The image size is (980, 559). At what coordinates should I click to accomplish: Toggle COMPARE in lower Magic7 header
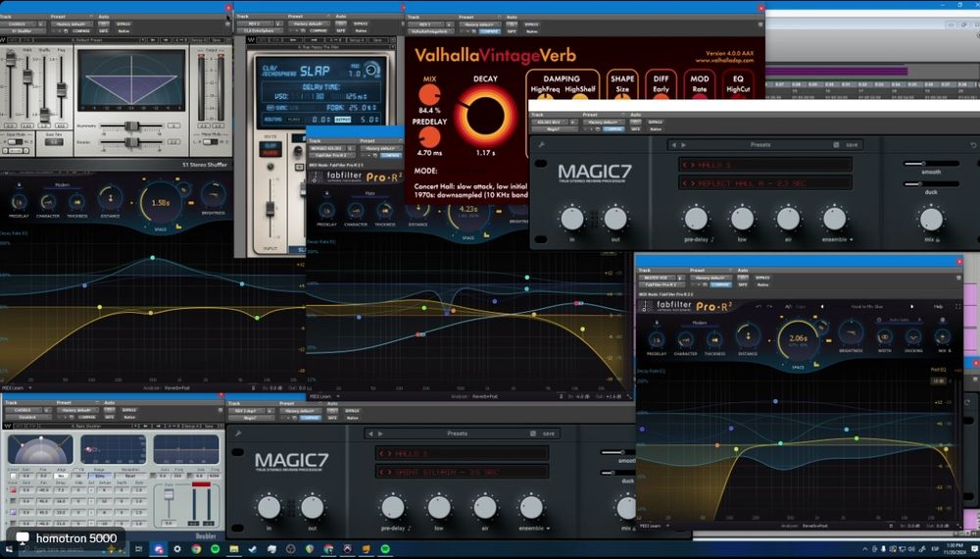click(310, 418)
